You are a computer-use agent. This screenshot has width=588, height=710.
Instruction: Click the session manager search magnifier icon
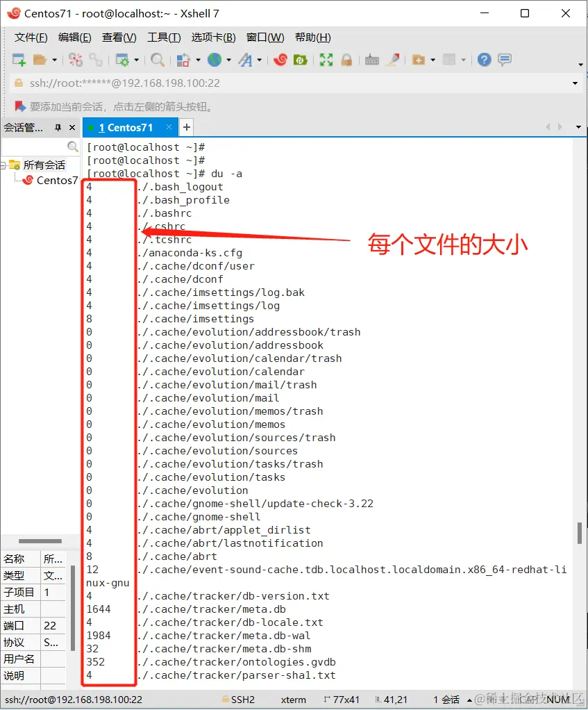72,147
